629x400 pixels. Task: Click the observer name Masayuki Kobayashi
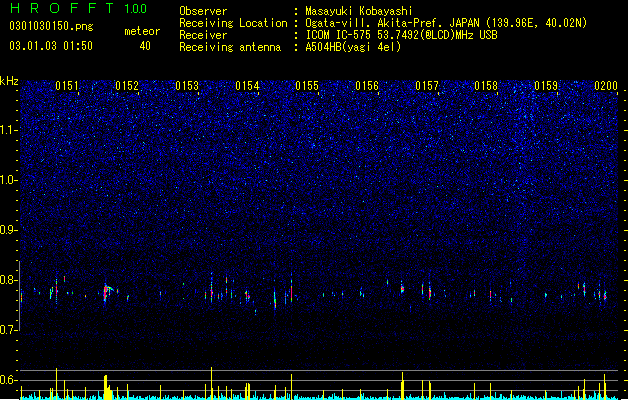tap(359, 11)
